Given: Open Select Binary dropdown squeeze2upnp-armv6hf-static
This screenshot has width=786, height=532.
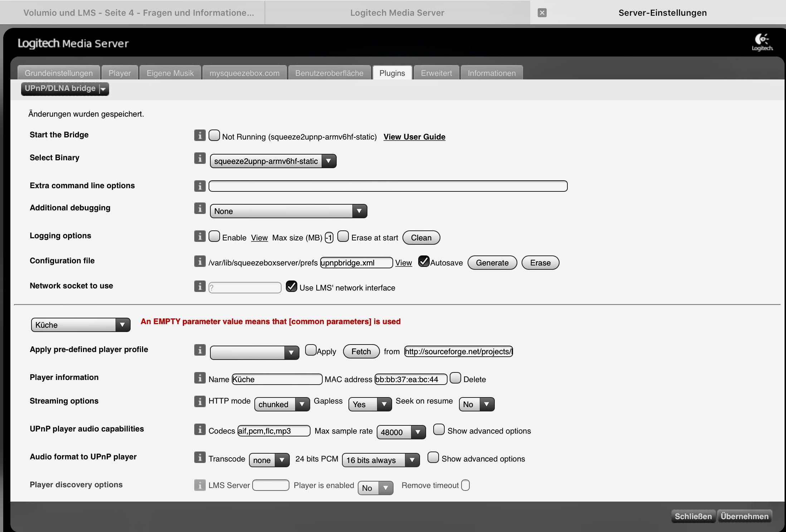Looking at the screenshot, I should (273, 161).
